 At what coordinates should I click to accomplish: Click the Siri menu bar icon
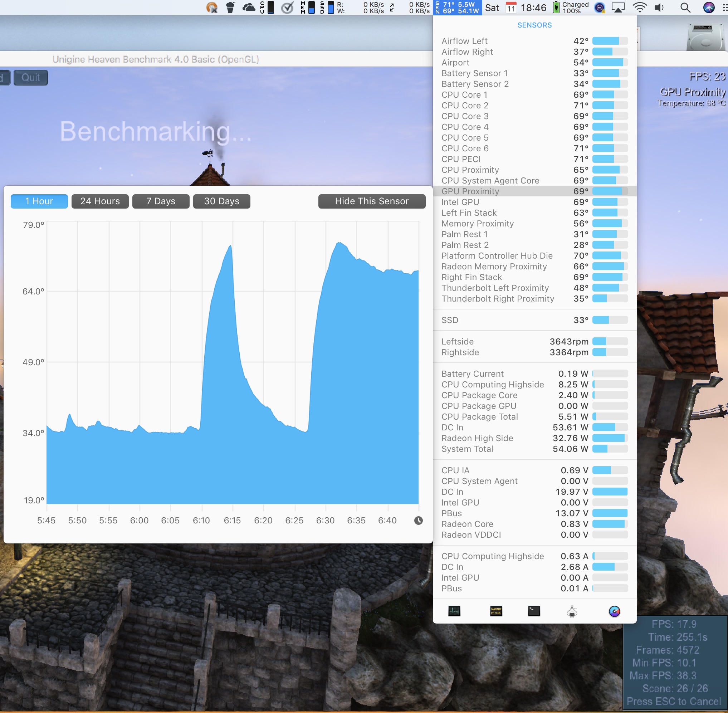(709, 8)
